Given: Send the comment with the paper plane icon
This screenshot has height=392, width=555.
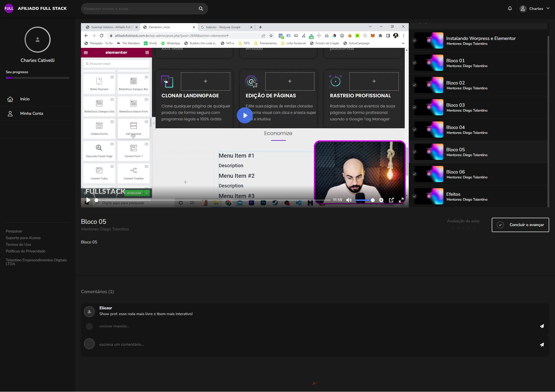Looking at the screenshot, I should [542, 345].
